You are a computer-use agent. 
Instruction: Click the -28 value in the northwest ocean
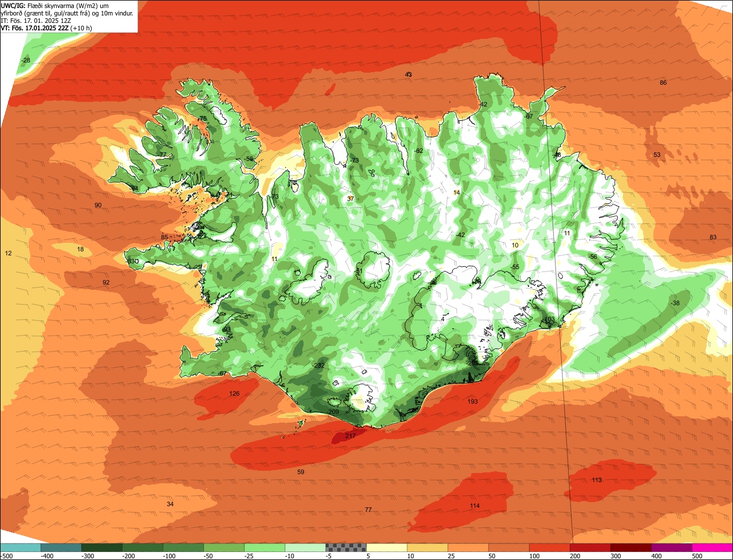[x=26, y=60]
